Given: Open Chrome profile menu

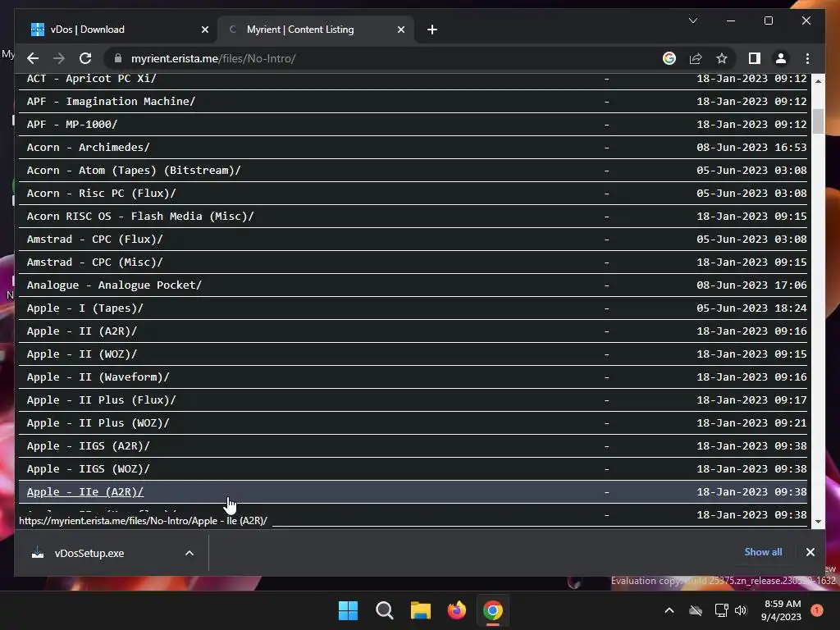Looking at the screenshot, I should pyautogui.click(x=781, y=58).
